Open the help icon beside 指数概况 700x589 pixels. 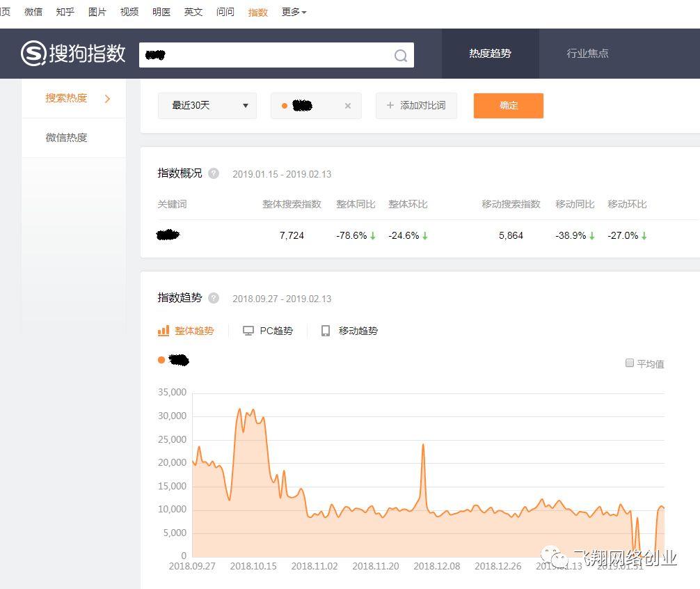[214, 173]
